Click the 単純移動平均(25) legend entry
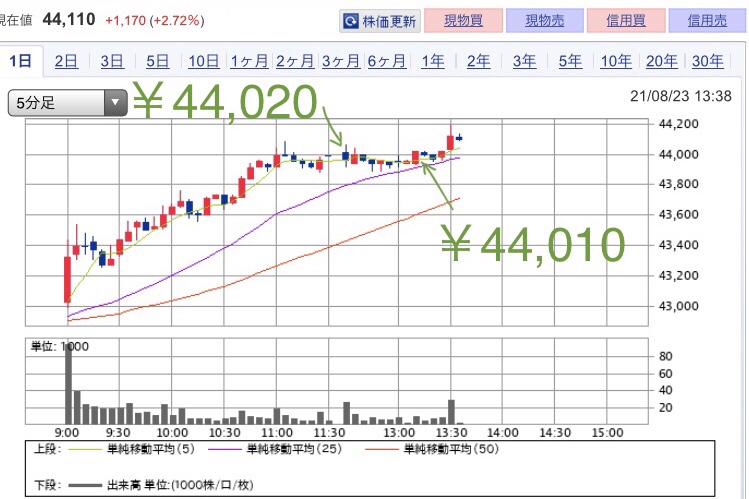This screenshot has width=749, height=499. (275, 449)
